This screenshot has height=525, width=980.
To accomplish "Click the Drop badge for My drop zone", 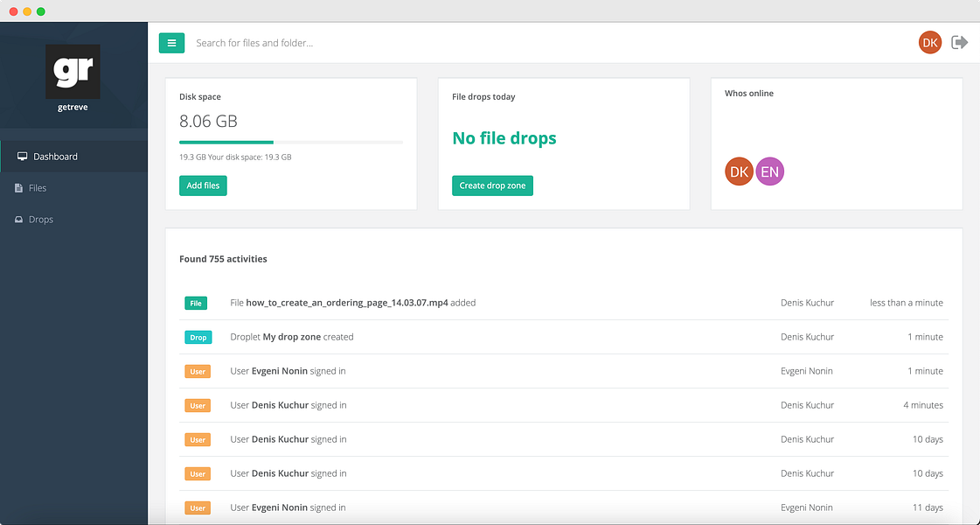I will point(198,337).
